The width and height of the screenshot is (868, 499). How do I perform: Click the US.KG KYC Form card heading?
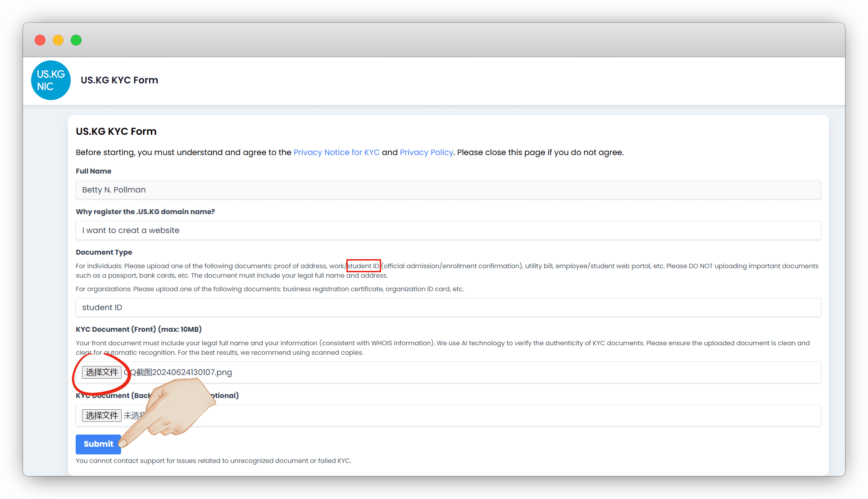click(116, 132)
